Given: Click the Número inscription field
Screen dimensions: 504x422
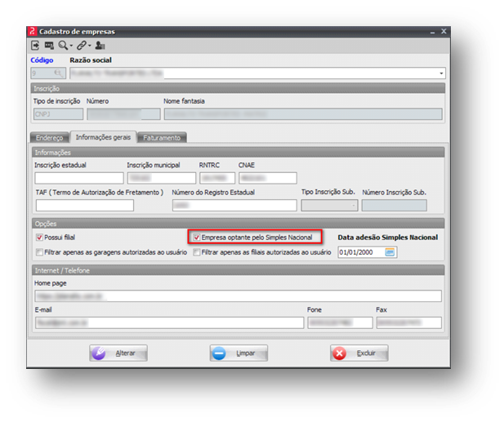Looking at the screenshot, I should [x=123, y=114].
